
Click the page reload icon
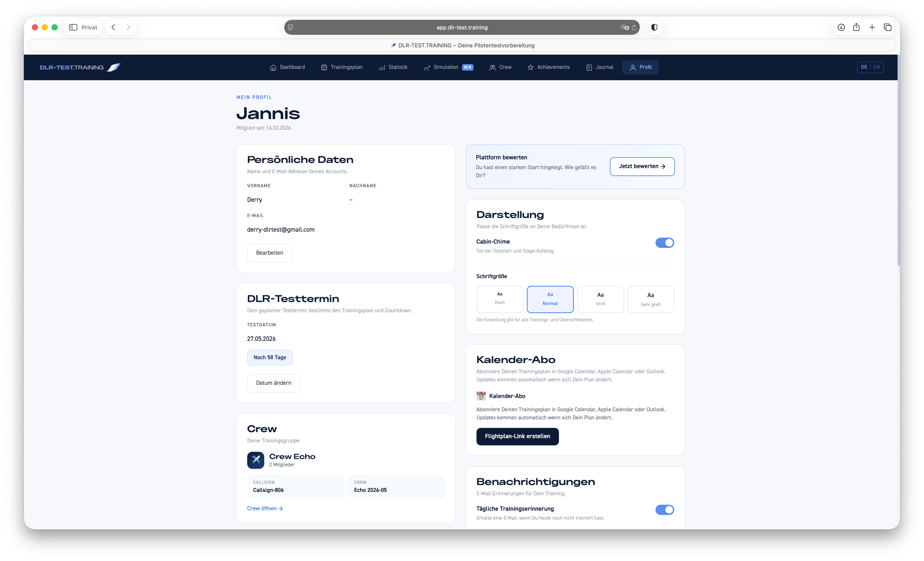pyautogui.click(x=634, y=27)
